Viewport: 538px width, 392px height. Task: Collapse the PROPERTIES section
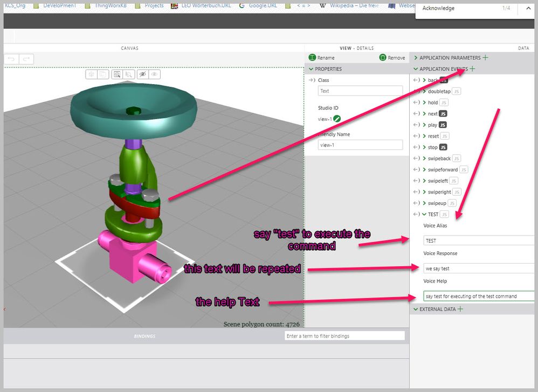pyautogui.click(x=311, y=69)
